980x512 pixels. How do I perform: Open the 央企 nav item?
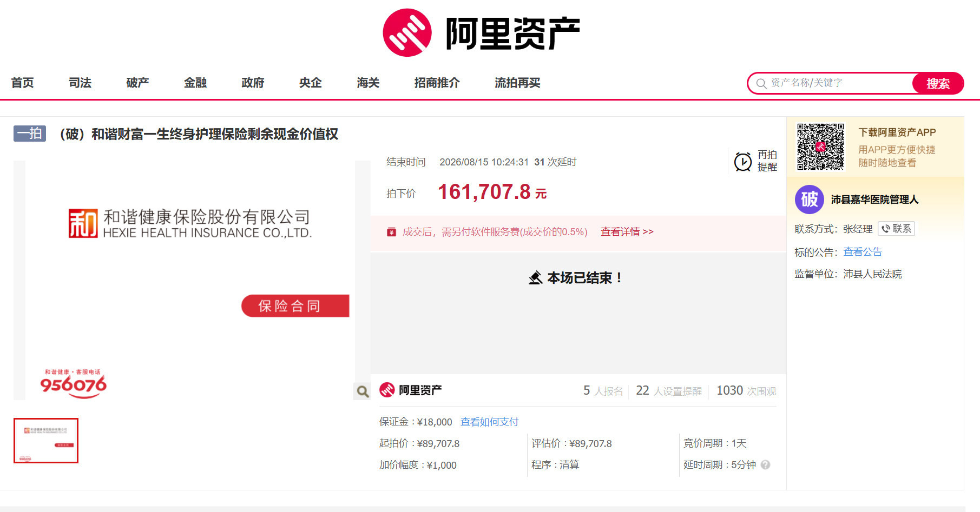pos(311,83)
